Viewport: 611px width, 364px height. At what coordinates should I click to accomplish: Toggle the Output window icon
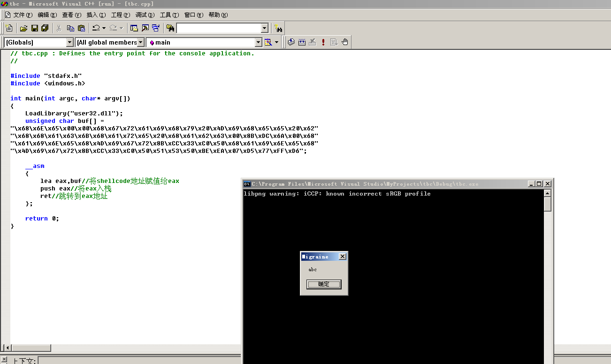coord(145,28)
